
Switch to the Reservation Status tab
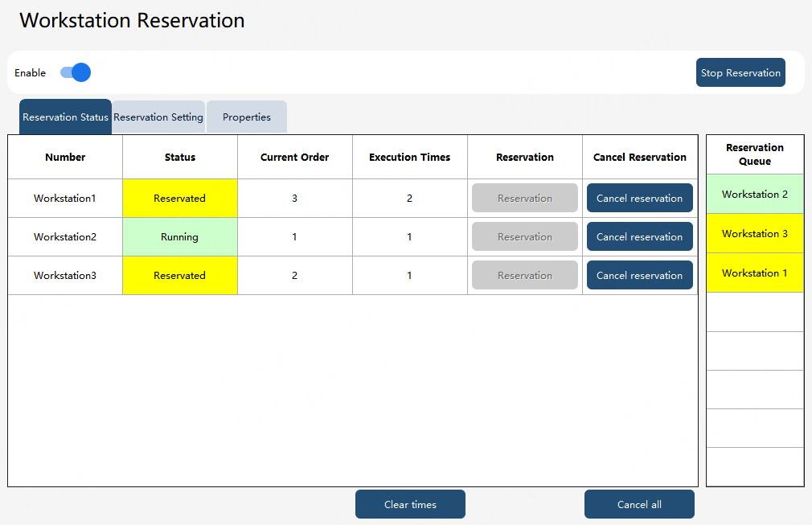[x=65, y=117]
